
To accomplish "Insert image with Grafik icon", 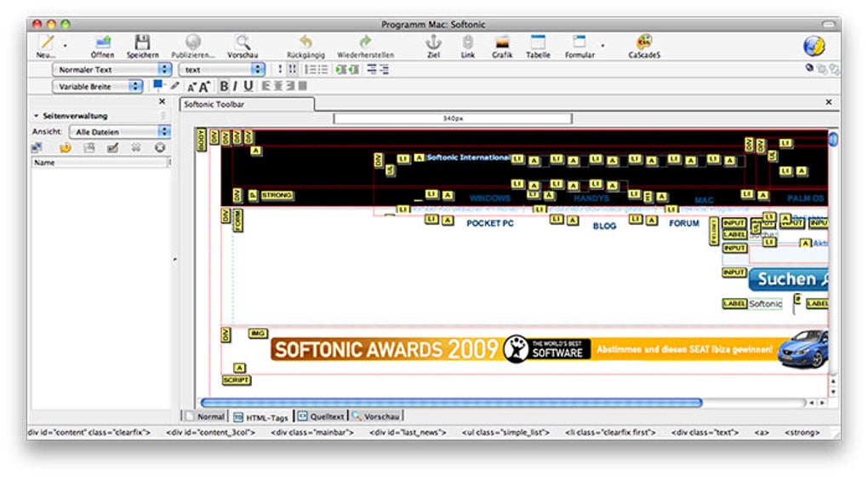I will coord(502,43).
